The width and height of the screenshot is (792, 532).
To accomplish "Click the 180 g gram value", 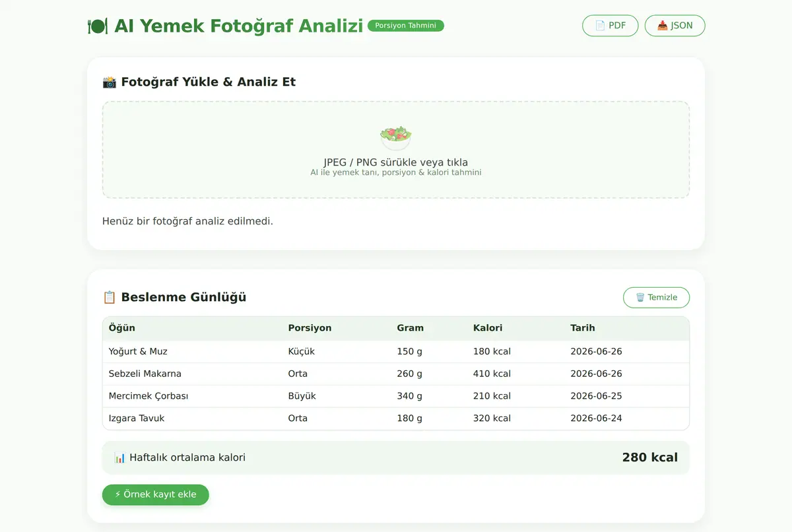I will point(410,418).
